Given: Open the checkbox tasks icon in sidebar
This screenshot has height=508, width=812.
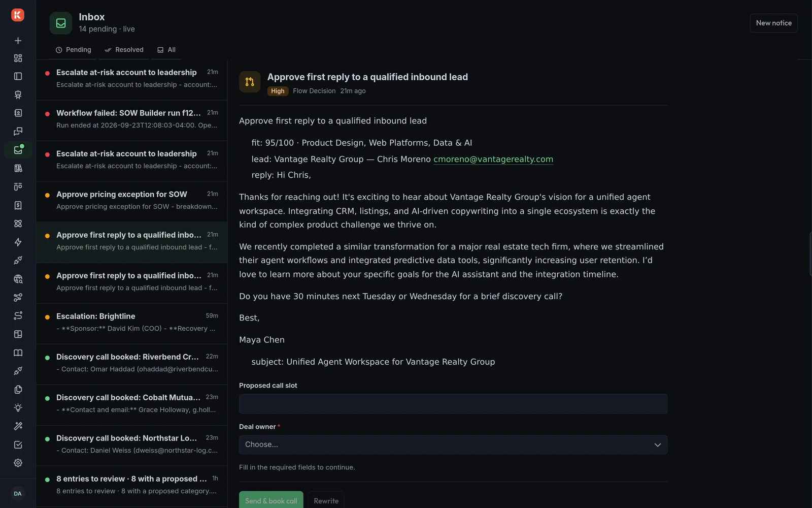Looking at the screenshot, I should [18, 444].
